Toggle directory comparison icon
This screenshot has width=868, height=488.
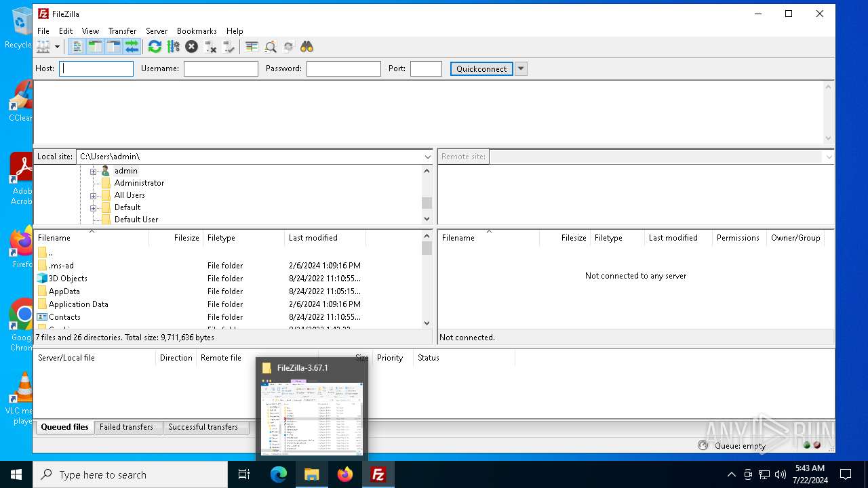(270, 47)
